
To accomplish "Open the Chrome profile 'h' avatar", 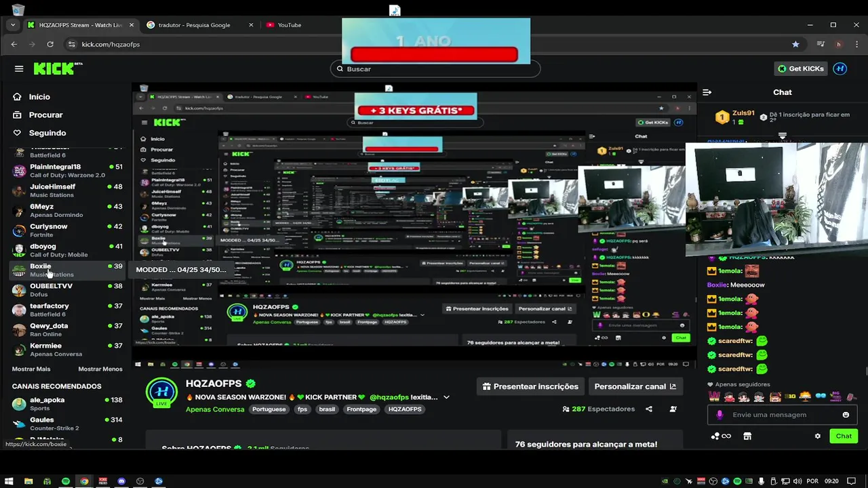I will pyautogui.click(x=839, y=44).
